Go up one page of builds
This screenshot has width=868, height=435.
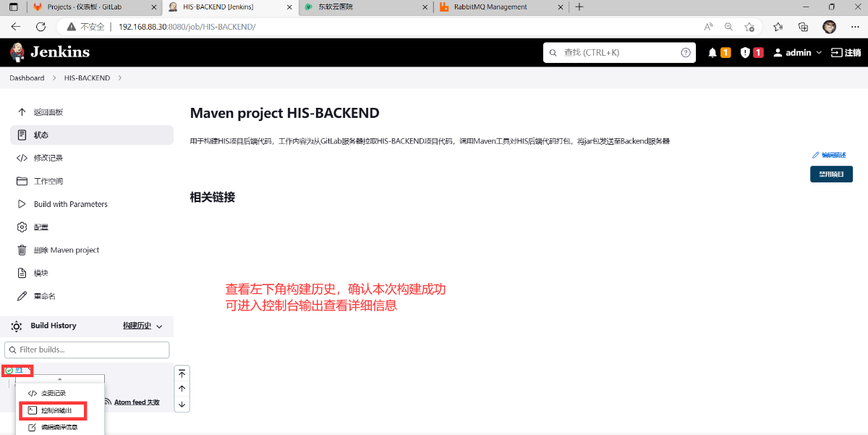point(182,389)
